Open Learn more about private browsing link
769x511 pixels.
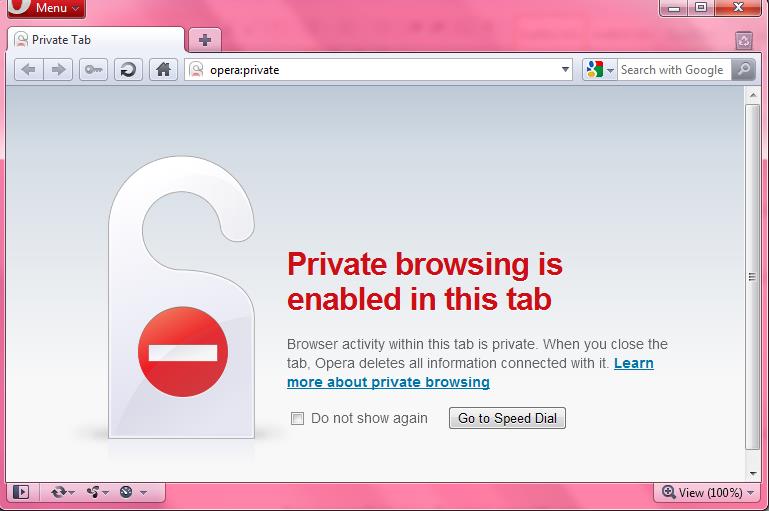click(x=388, y=382)
